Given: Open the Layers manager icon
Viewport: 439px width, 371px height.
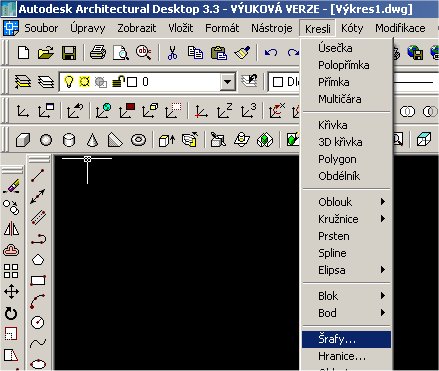Looking at the screenshot, I should [x=46, y=82].
